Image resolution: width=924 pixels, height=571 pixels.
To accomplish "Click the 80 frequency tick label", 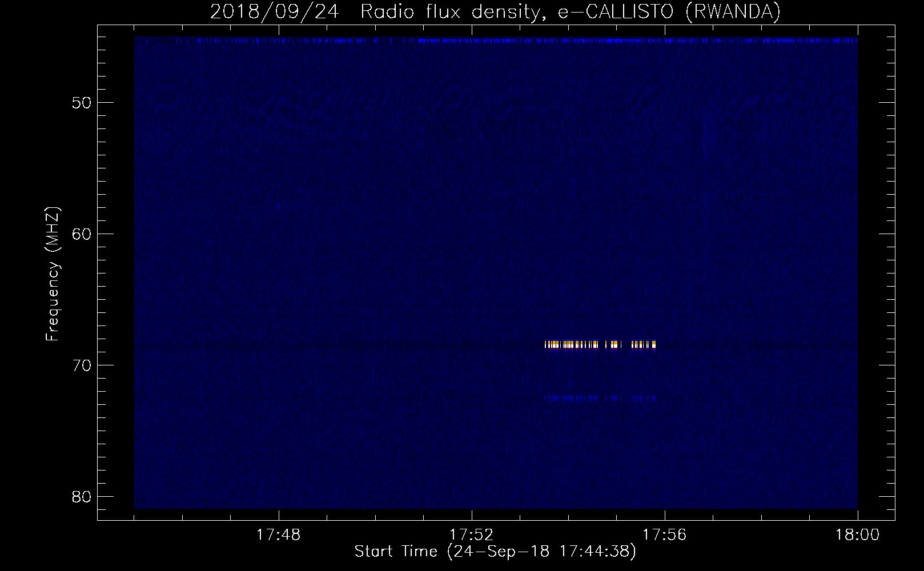I will pyautogui.click(x=82, y=497).
